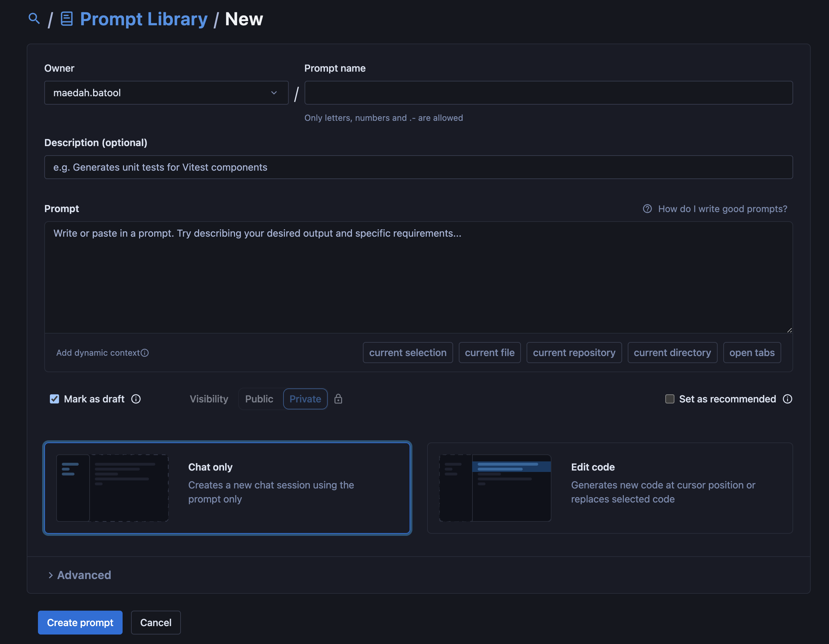Uncheck the Mark as draft checkbox

pyautogui.click(x=54, y=399)
